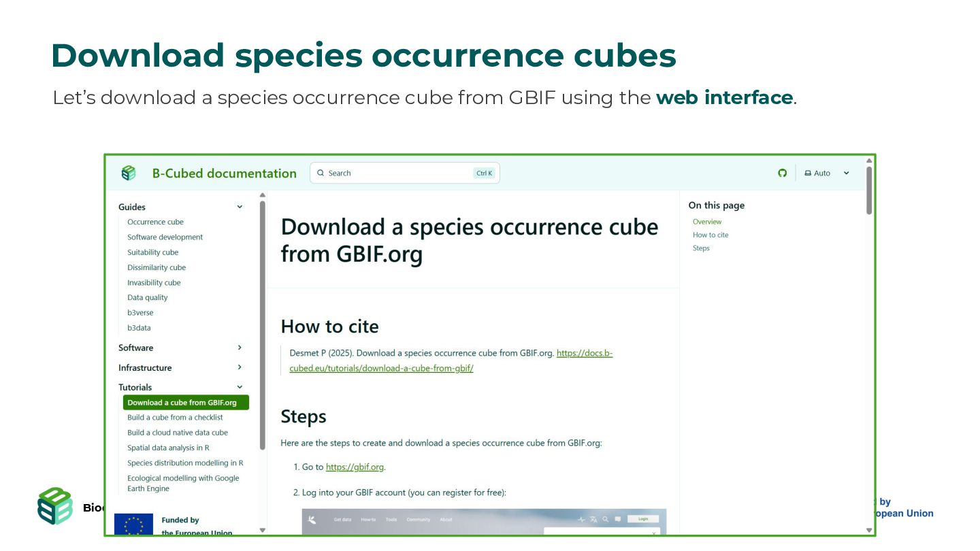Click the Software section heading
The height and width of the screenshot is (551, 980).
[135, 348]
